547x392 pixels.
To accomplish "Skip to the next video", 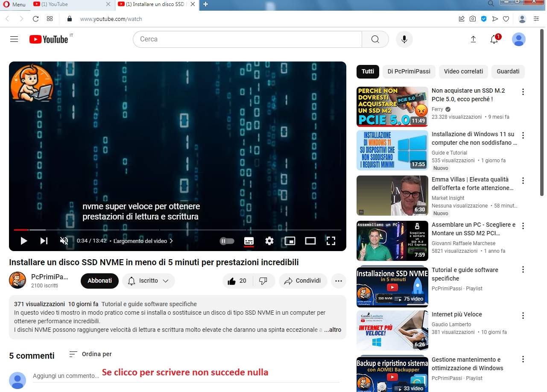I will coord(44,241).
